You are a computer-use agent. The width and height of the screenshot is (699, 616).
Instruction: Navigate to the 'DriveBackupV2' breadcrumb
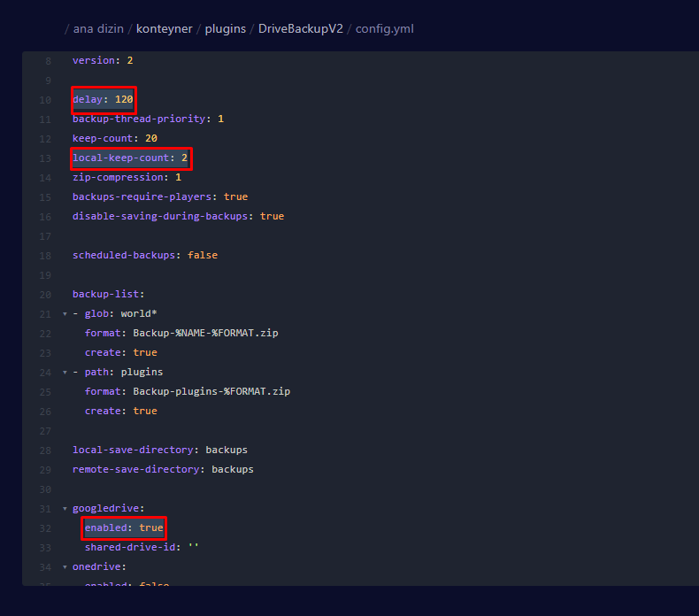point(301,29)
